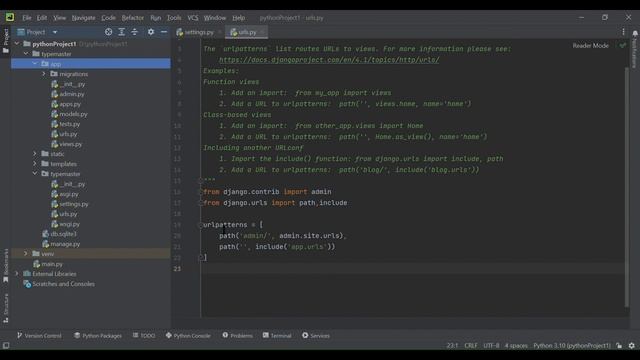Toggle Reader Mode in the editor

[x=590, y=46]
